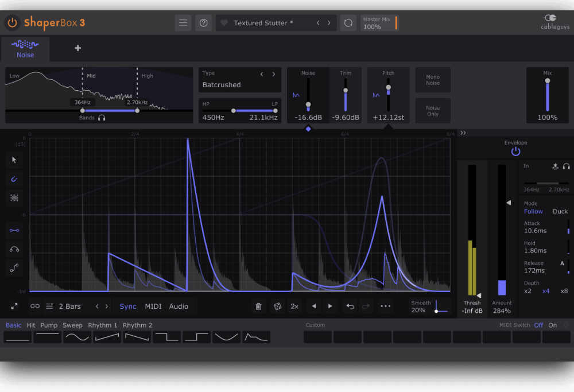Open the Batcrushed type selector
574x392 pixels.
tap(222, 84)
